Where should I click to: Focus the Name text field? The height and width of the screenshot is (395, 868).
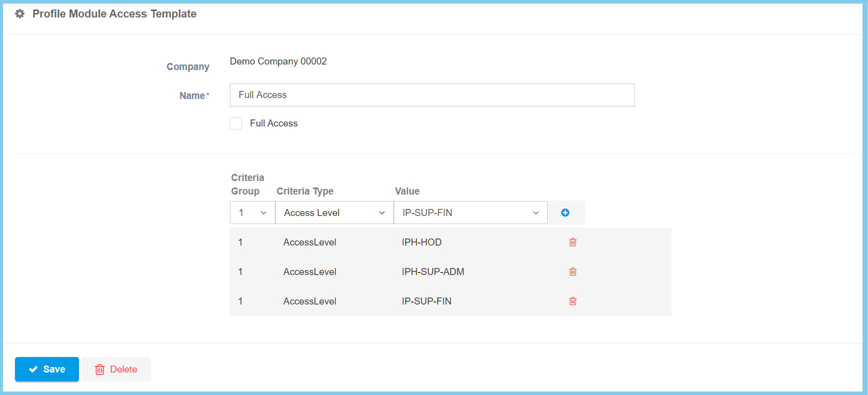pyautogui.click(x=432, y=95)
